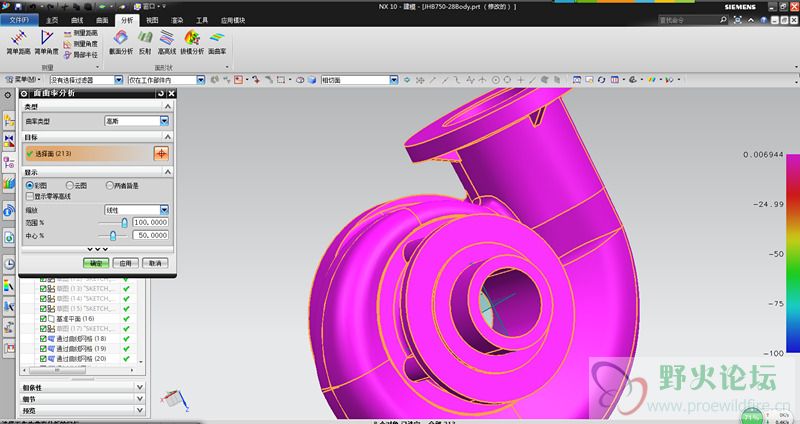Click the 简单距离 measure tool icon
The height and width of the screenshot is (424, 800).
[17, 39]
